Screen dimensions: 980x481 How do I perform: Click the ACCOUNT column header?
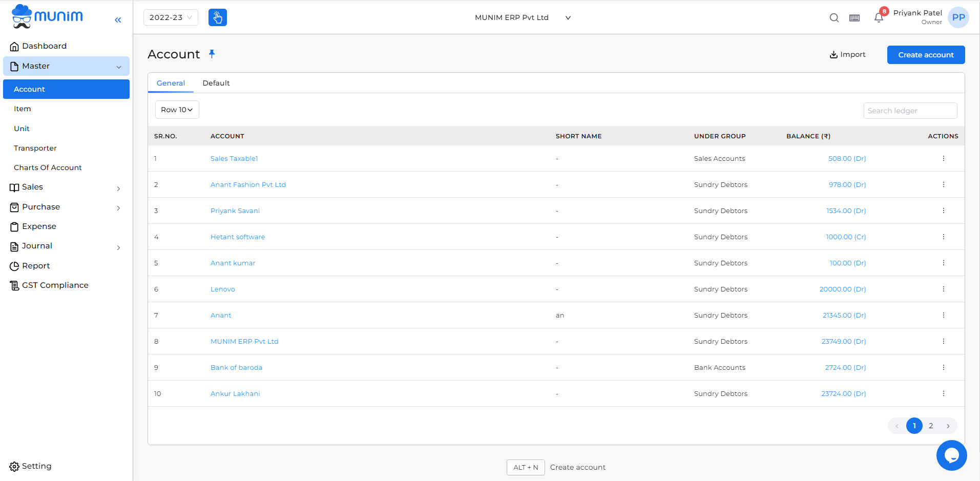pyautogui.click(x=227, y=136)
